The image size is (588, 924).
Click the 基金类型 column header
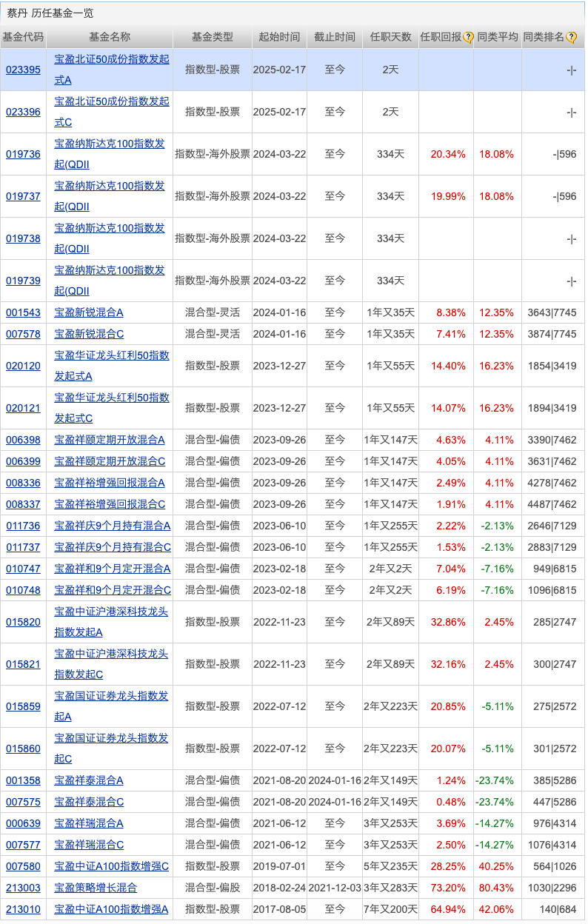click(213, 37)
